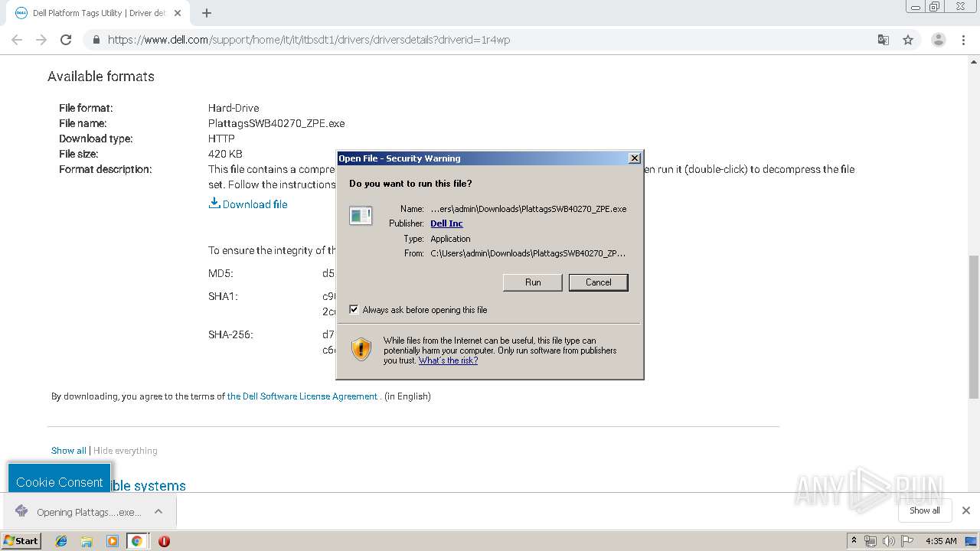Click the Hard-Drive file format value
The width and height of the screenshot is (980, 551).
click(x=234, y=108)
